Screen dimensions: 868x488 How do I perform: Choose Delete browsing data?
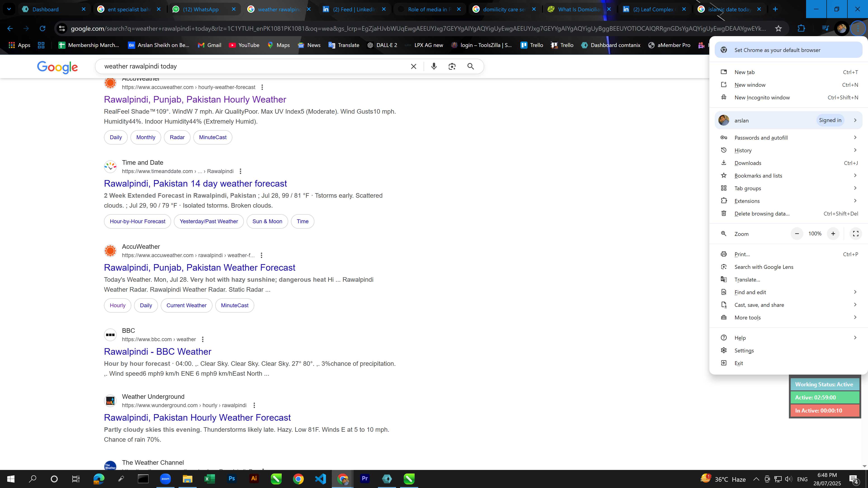click(x=788, y=213)
